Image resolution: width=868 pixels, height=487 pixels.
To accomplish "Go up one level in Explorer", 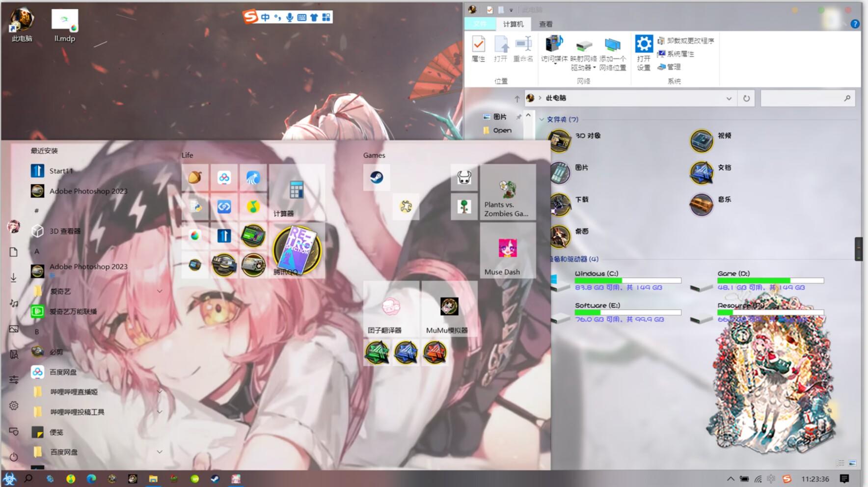I will (x=517, y=99).
